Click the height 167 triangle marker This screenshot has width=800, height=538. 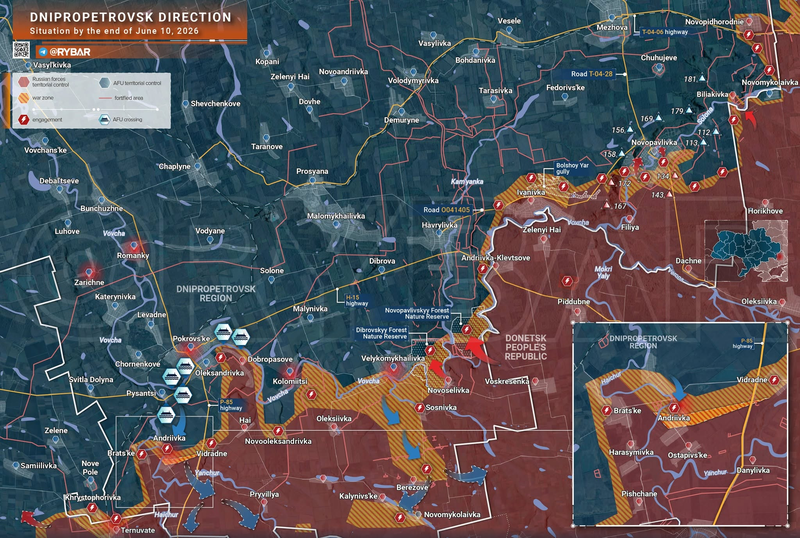[607, 205]
